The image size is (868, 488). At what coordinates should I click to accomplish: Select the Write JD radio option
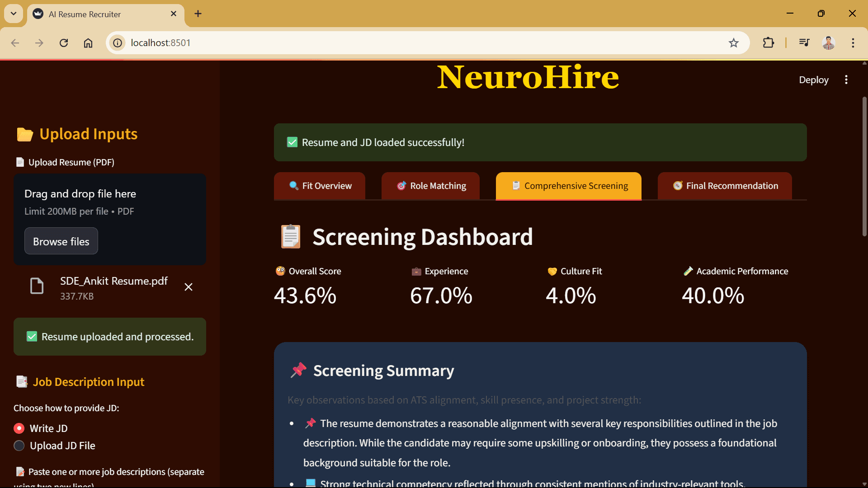(19, 428)
